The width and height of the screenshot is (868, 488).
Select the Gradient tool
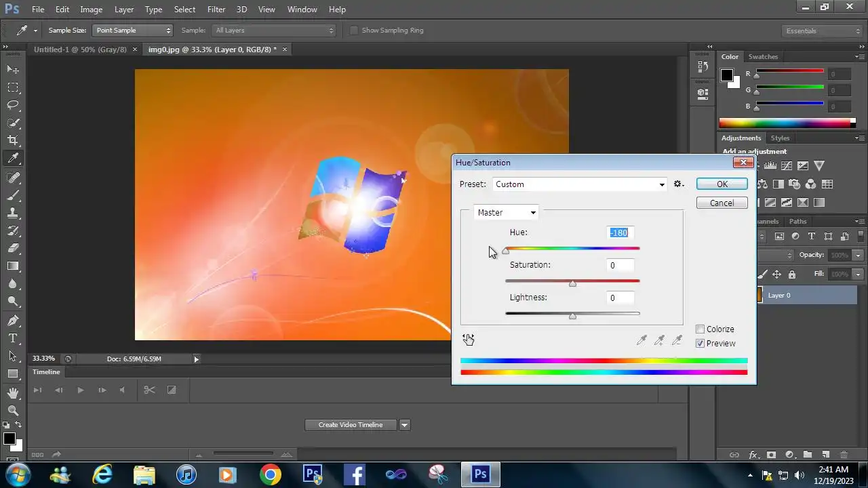(13, 266)
